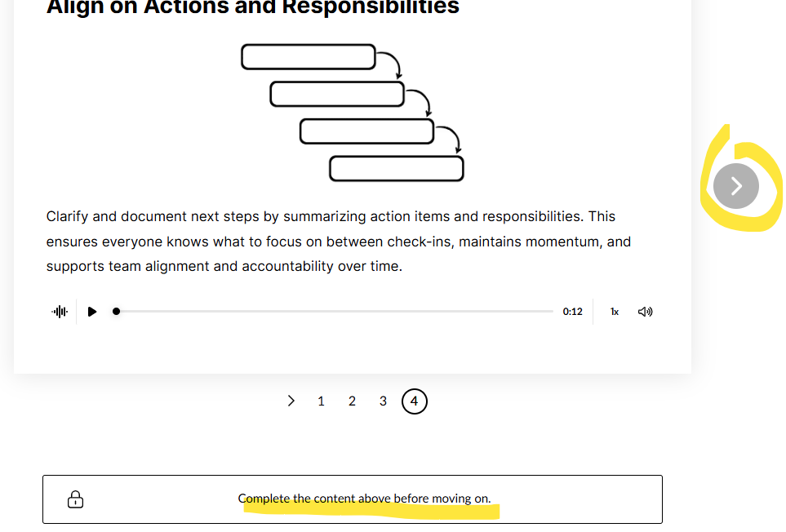
Task: Switch to page 2 of the carousel
Action: pos(352,401)
